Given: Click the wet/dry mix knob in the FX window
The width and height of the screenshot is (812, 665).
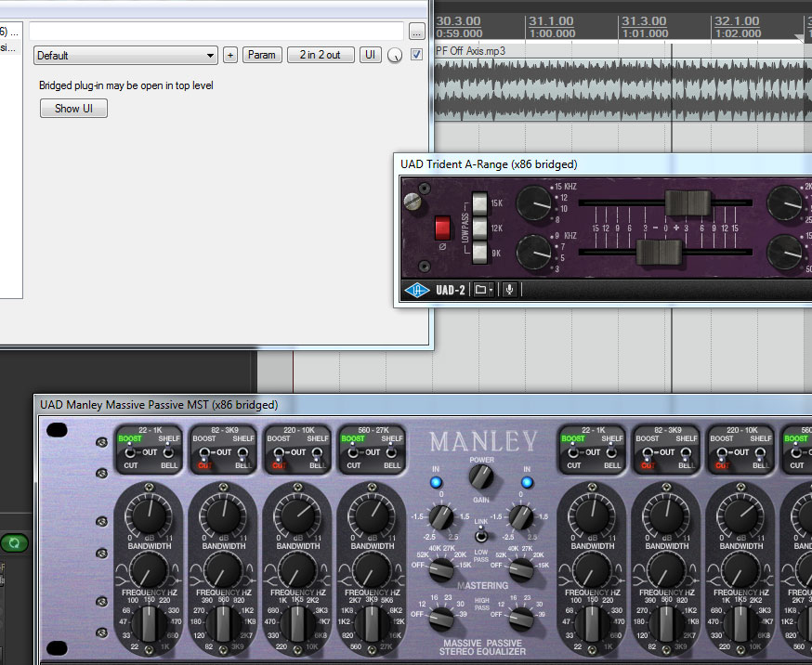Looking at the screenshot, I should (395, 55).
